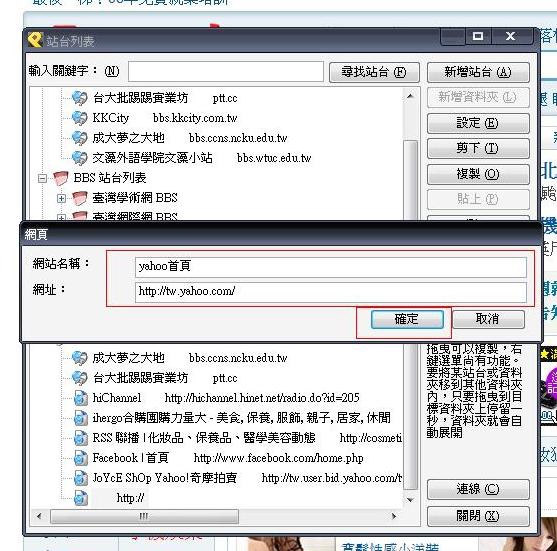Click the new empty http:// entry icon

coord(81,498)
